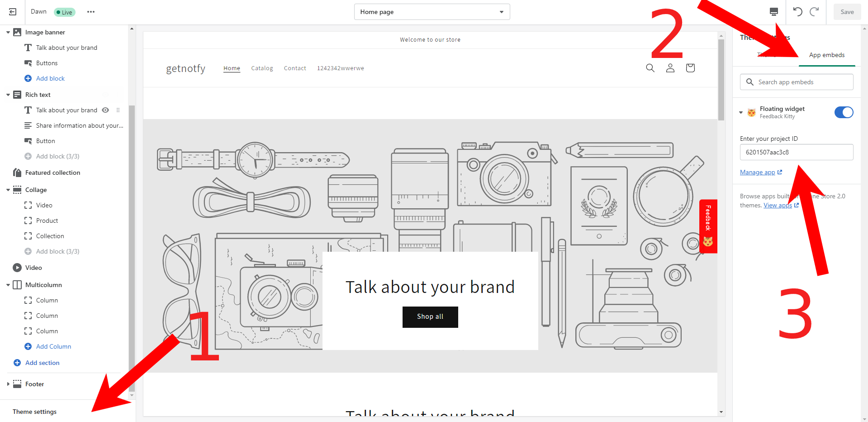Click the Shop all button
Screen dimensions: 868x422
tap(430, 316)
